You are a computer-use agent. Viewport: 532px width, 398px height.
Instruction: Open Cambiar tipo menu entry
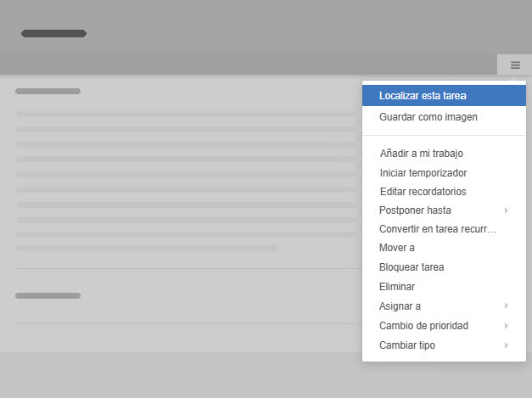click(x=444, y=345)
